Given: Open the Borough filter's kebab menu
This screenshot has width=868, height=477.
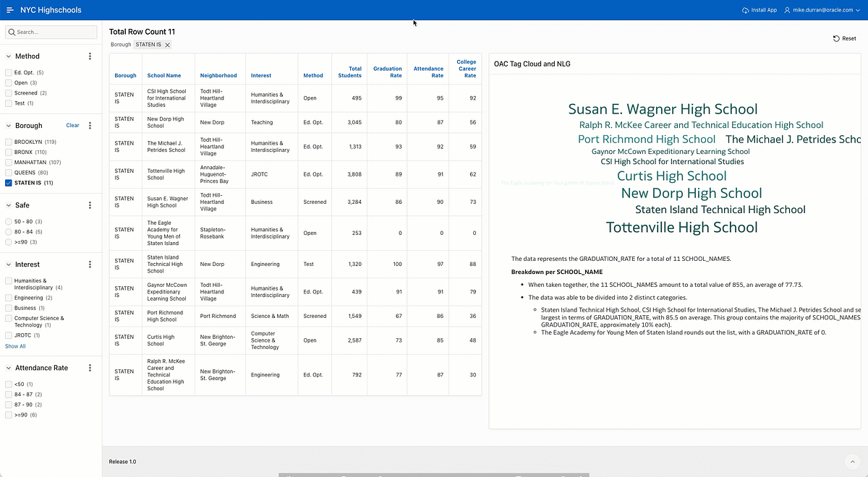Looking at the screenshot, I should [x=90, y=125].
